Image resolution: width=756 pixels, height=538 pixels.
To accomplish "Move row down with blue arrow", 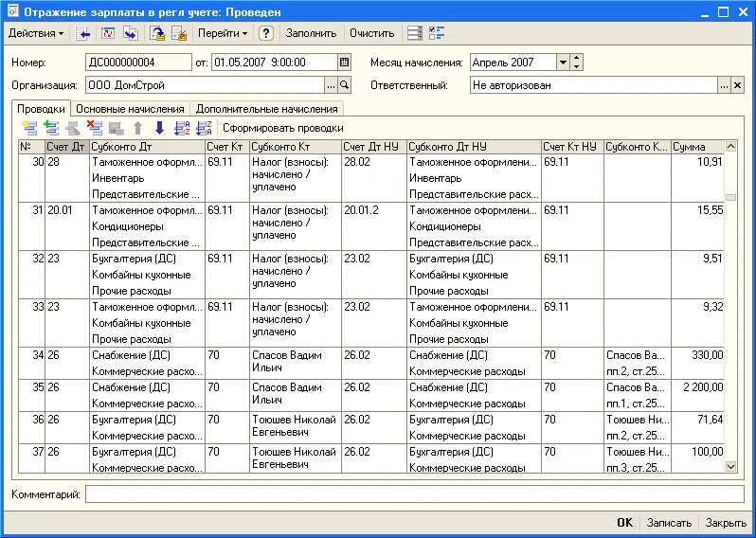I will click(x=159, y=128).
